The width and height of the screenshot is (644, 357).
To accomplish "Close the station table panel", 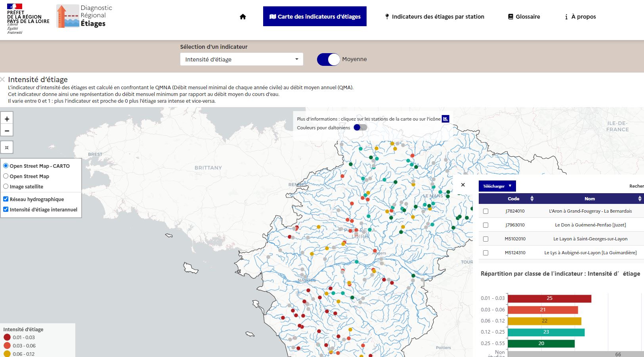I will (463, 184).
